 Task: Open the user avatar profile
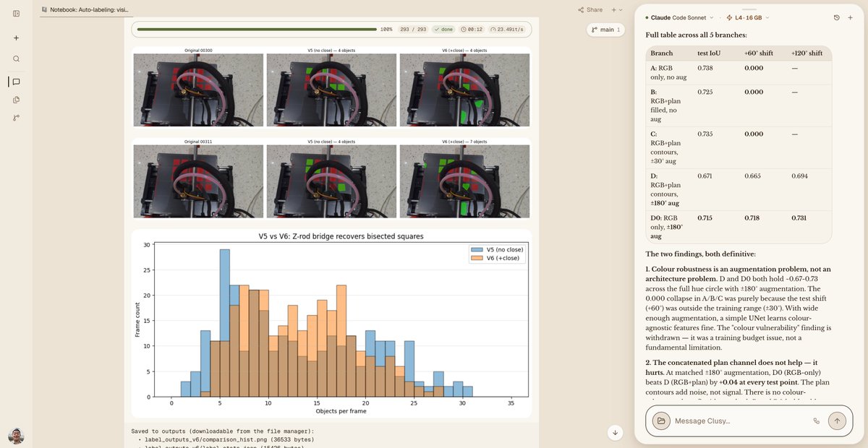tap(16, 436)
